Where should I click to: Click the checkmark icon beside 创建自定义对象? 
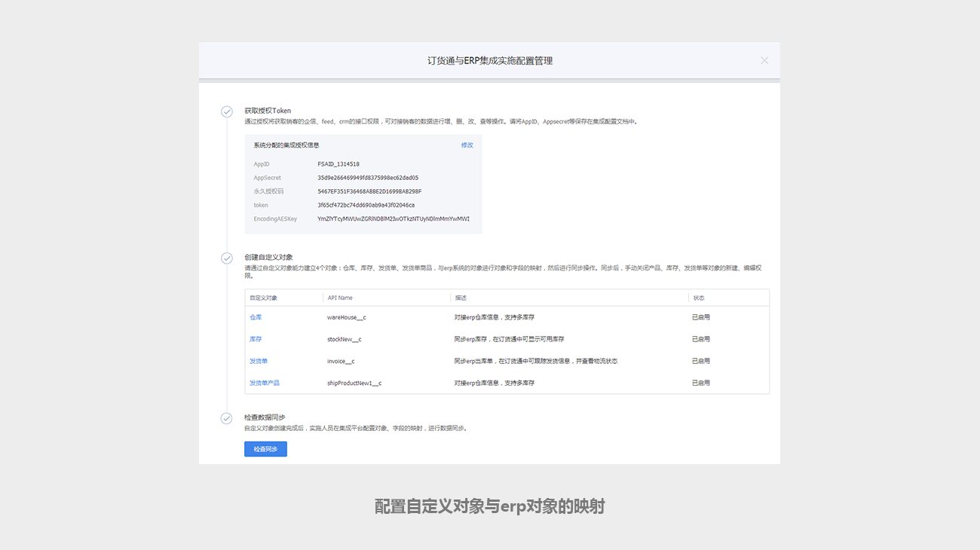tap(226, 258)
